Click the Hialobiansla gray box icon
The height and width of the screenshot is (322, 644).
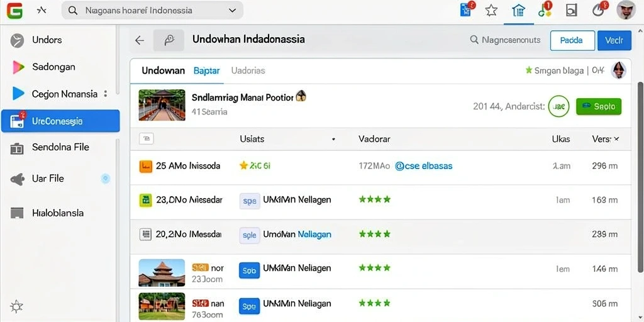(x=16, y=213)
